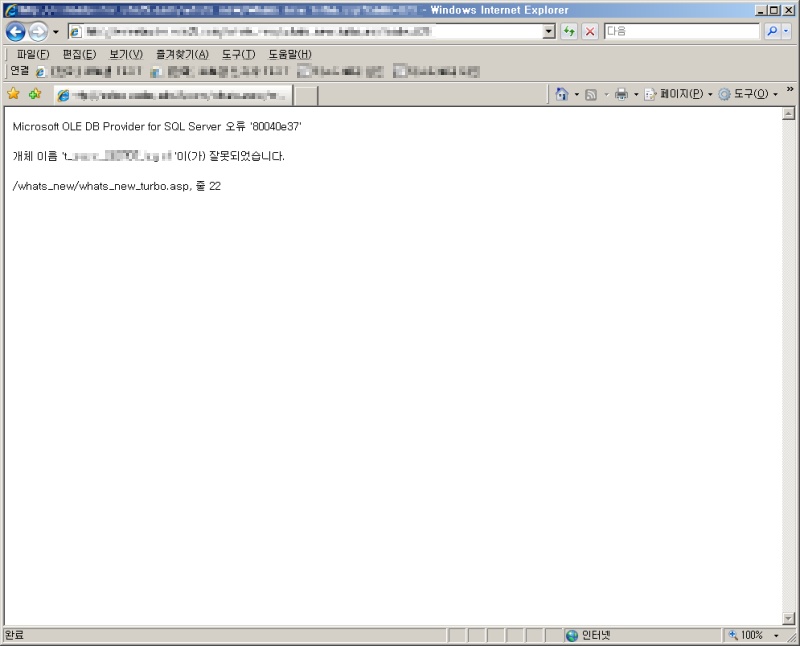Show more command bar items chevron

[790, 89]
